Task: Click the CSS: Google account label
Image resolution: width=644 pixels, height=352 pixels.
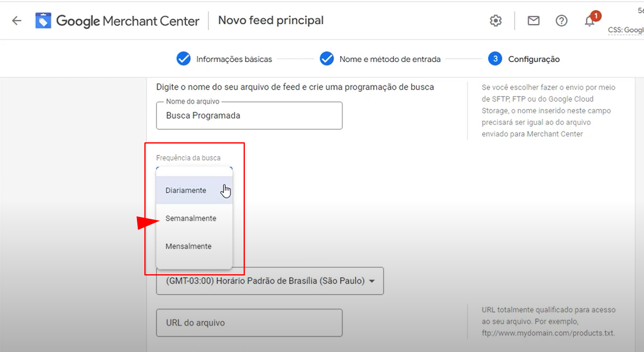Action: coord(626,30)
